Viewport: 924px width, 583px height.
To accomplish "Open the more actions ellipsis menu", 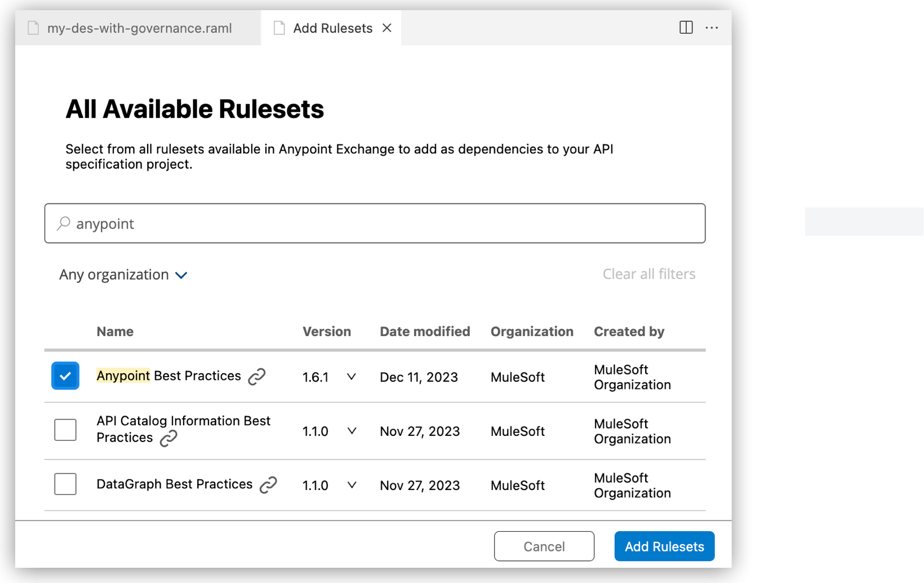I will tap(712, 28).
